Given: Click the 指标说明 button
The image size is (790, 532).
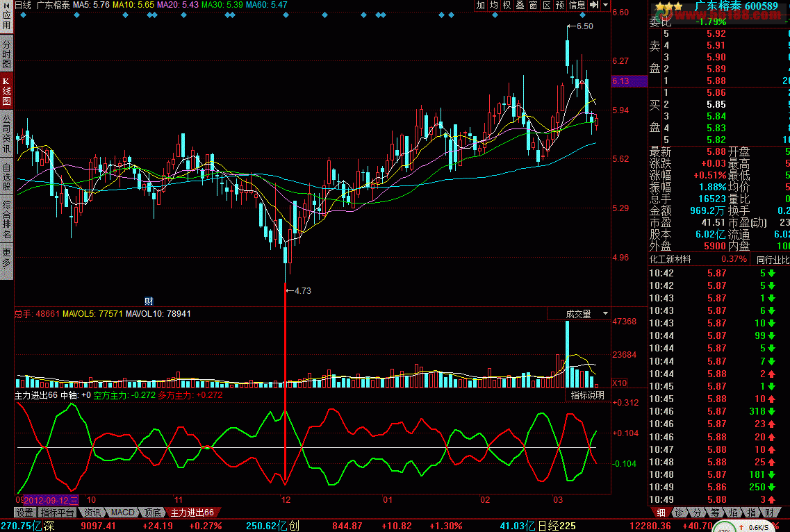Looking at the screenshot, I should [587, 395].
